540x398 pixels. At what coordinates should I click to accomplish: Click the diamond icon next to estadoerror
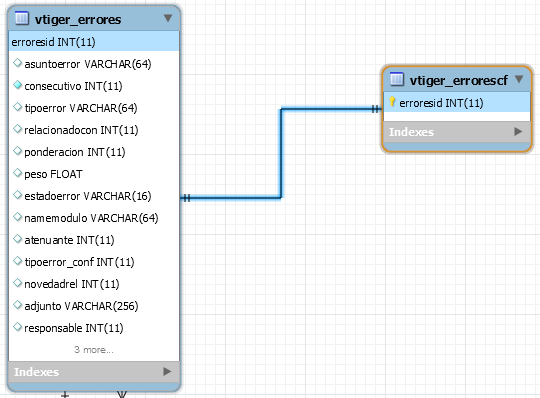pyautogui.click(x=17, y=195)
